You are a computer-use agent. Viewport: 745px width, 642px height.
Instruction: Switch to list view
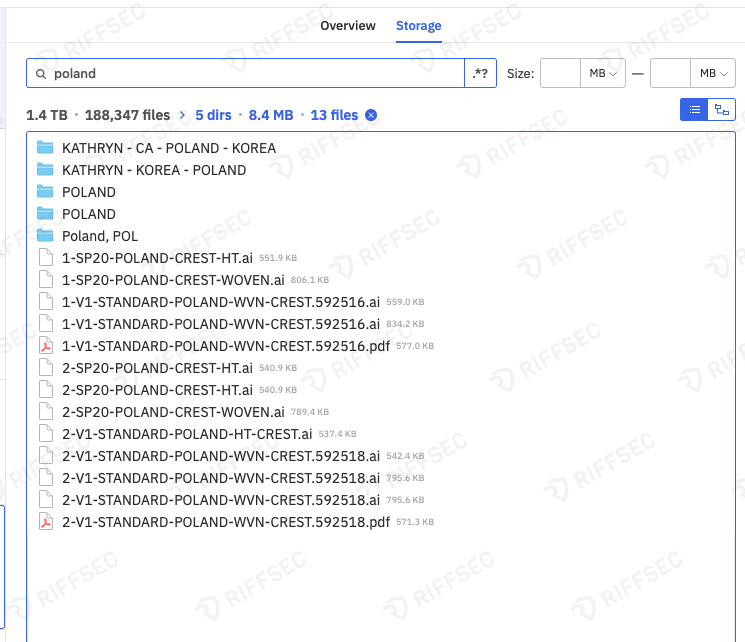[694, 110]
